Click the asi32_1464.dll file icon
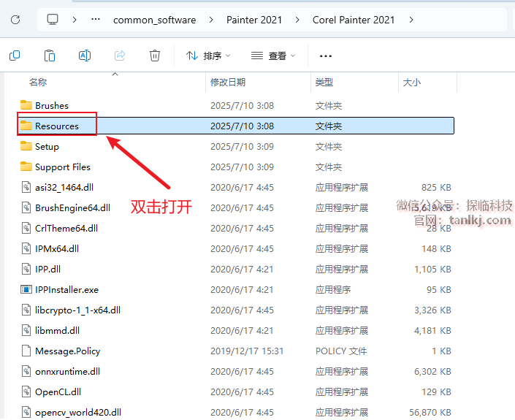Viewport: 515px width, 420px height. coord(26,187)
